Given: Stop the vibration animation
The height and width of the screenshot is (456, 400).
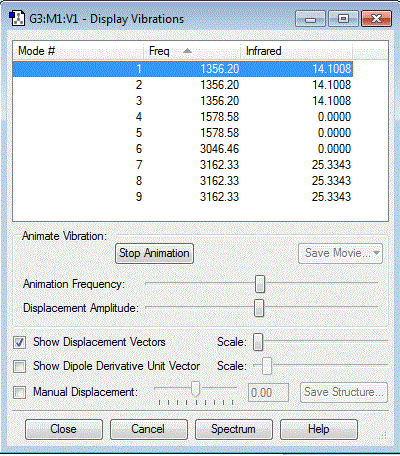Looking at the screenshot, I should tap(154, 253).
